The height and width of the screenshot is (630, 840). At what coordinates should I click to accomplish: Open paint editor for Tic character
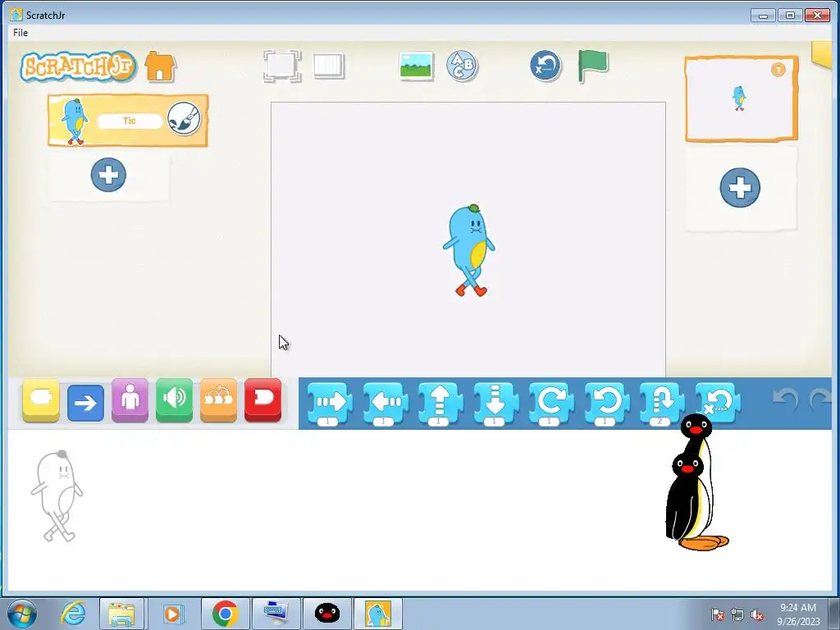(184, 119)
